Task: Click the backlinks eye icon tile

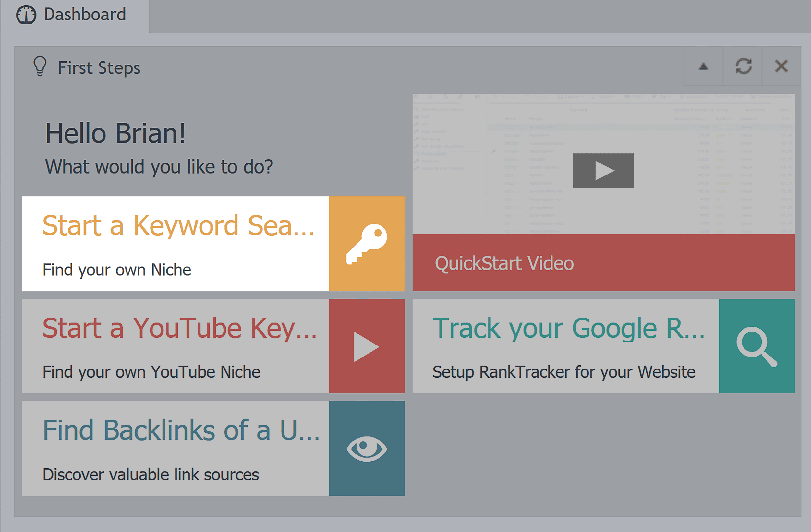Action: 367,449
